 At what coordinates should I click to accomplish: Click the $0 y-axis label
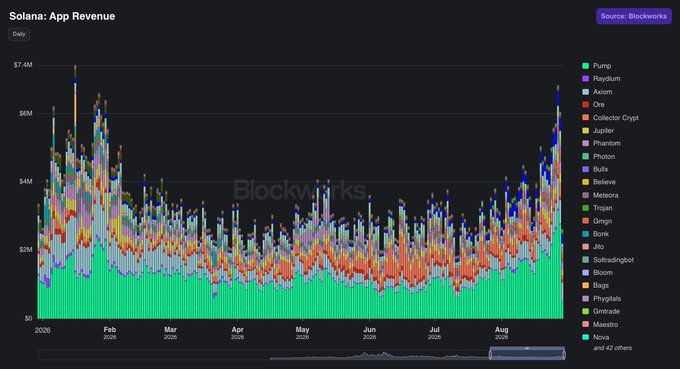28,318
